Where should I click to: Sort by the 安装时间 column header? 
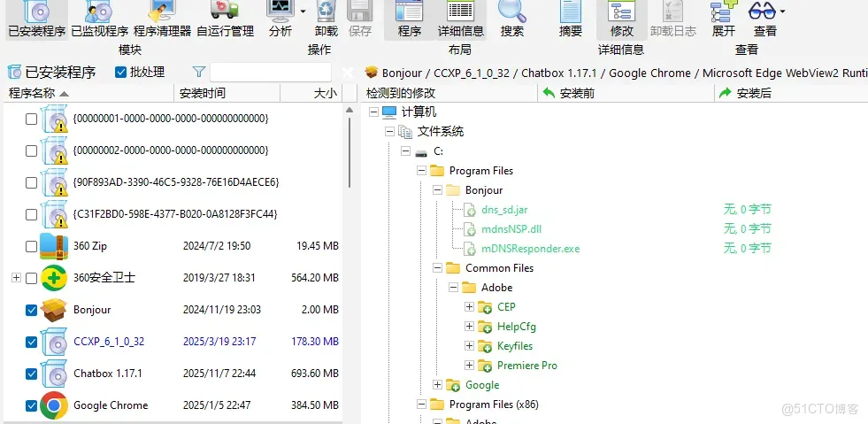[x=227, y=93]
